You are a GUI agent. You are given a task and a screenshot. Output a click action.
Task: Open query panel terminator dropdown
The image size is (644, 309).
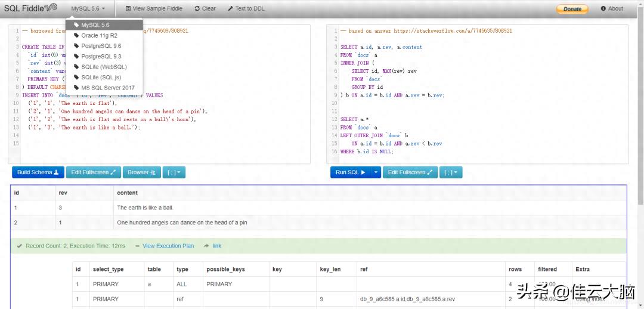tap(451, 172)
